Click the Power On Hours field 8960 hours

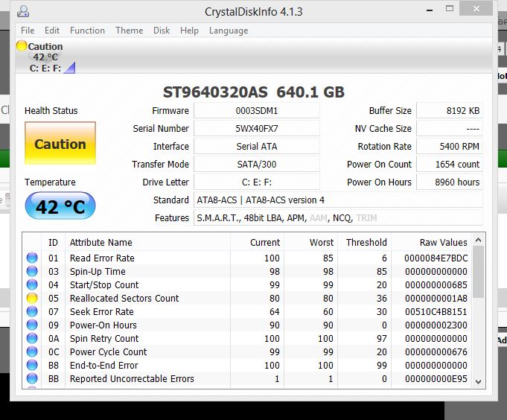click(x=450, y=182)
